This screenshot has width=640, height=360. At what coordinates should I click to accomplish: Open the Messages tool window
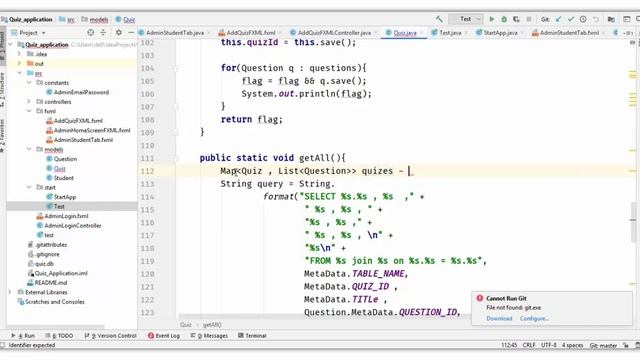209,336
